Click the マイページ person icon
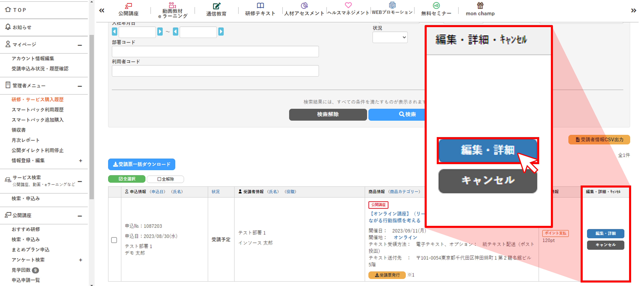This screenshot has width=644, height=286. click(x=8, y=44)
